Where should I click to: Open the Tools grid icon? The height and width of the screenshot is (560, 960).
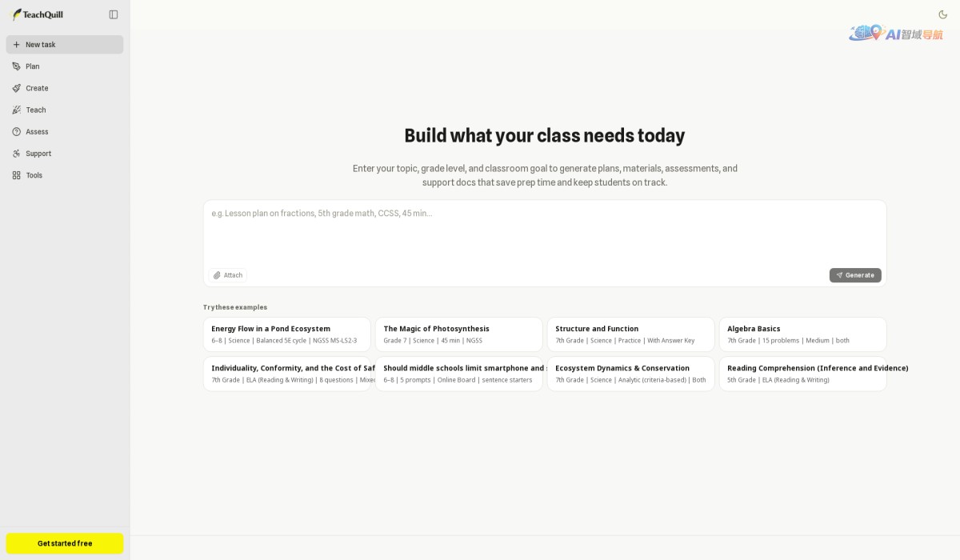(17, 175)
